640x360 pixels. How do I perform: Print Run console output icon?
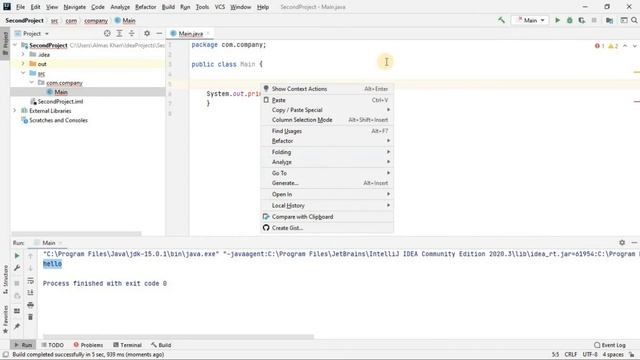[31, 305]
